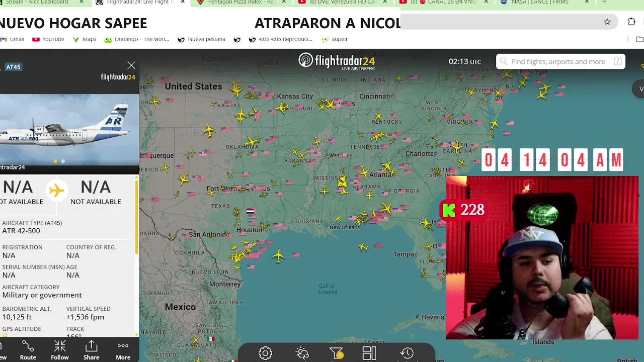The height and width of the screenshot is (362, 644).
Task: Click the Flightradar24 logo above the map
Action: coord(337,61)
